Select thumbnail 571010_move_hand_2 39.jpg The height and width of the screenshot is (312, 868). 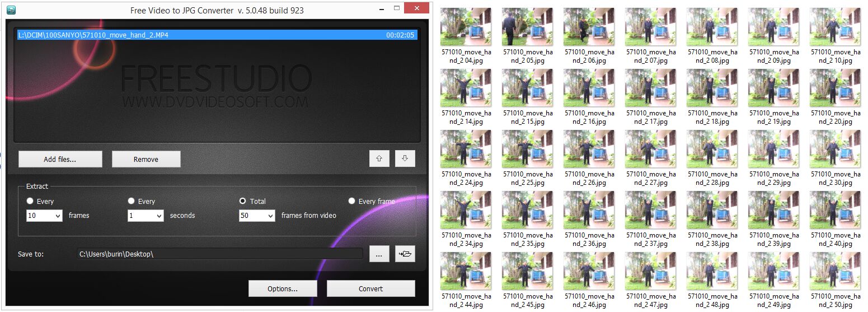click(774, 210)
